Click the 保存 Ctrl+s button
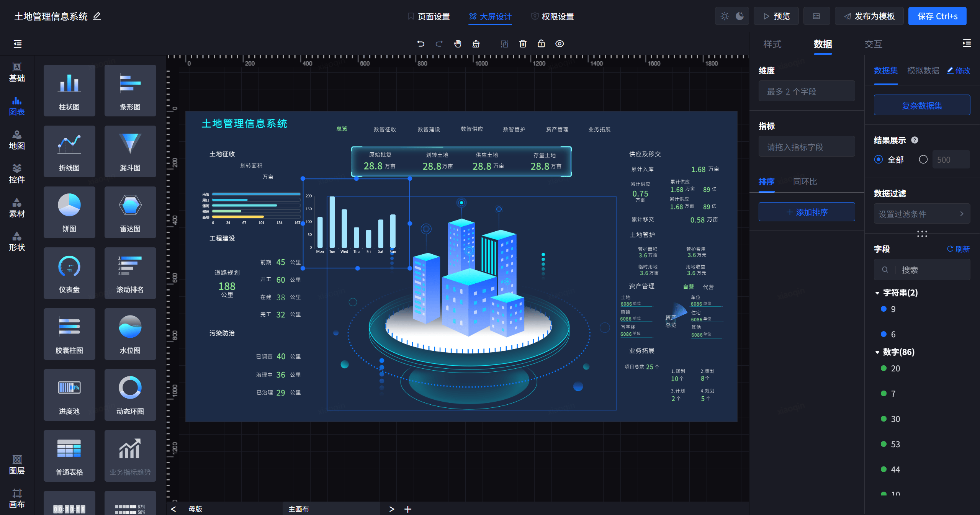The height and width of the screenshot is (515, 980). pyautogui.click(x=937, y=16)
